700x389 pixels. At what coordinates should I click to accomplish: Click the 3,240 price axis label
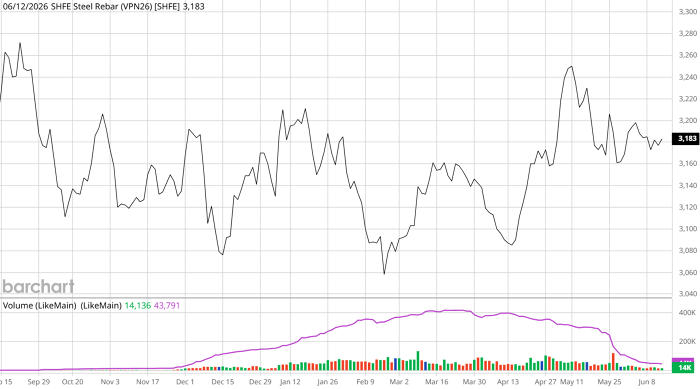[x=688, y=77]
